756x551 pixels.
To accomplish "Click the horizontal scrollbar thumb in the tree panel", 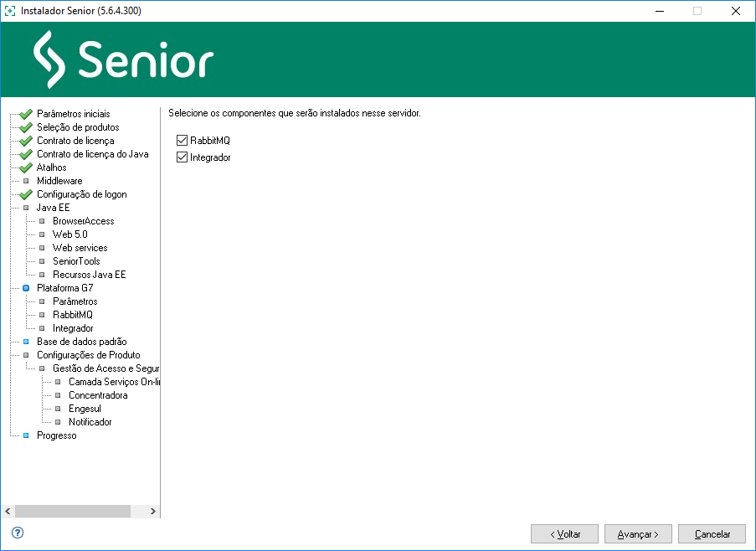I will tap(73, 511).
